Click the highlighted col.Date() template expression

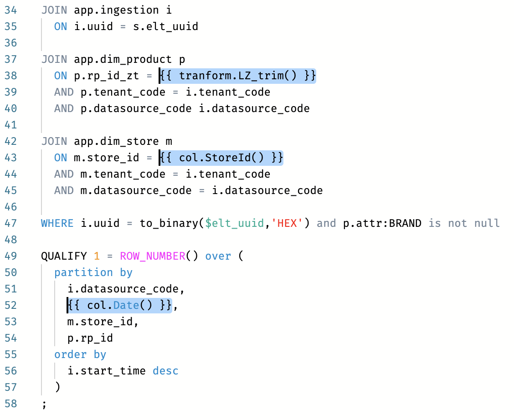120,305
